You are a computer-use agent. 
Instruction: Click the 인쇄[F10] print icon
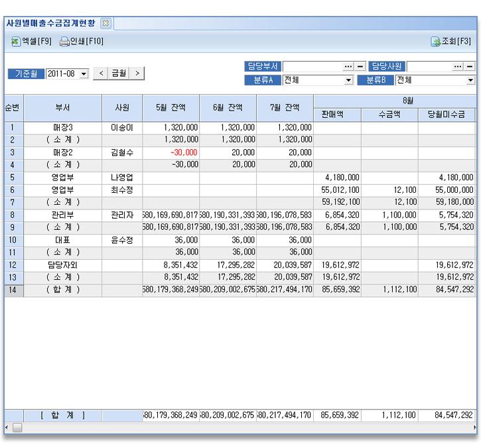64,41
